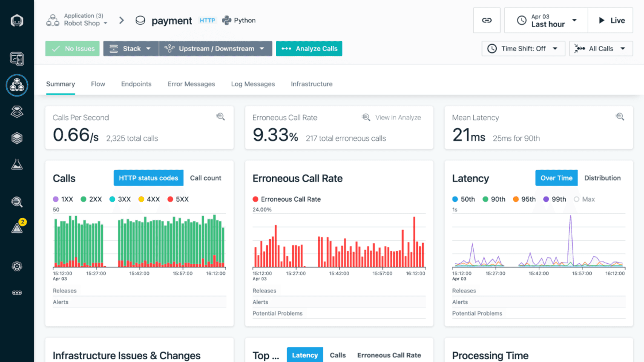Viewport: 644px width, 362px height.
Task: Open the Settings gear in sidebar
Action: pyautogui.click(x=17, y=266)
